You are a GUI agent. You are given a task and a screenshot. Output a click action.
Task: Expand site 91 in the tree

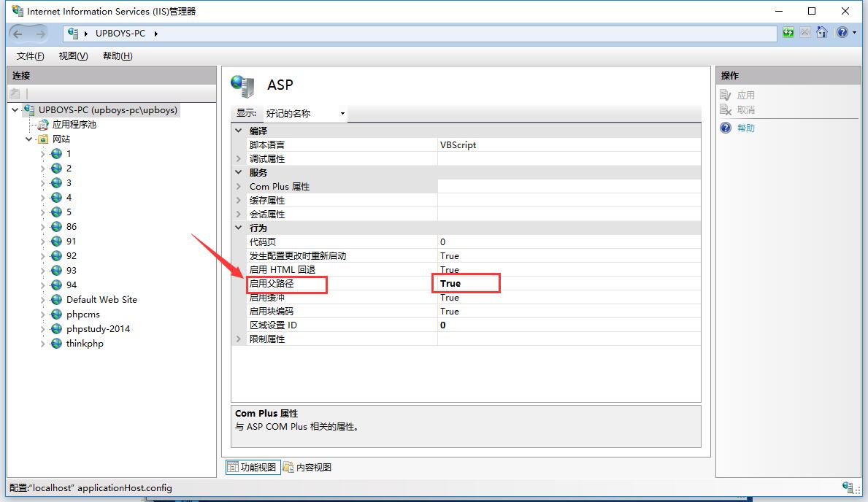pos(42,242)
